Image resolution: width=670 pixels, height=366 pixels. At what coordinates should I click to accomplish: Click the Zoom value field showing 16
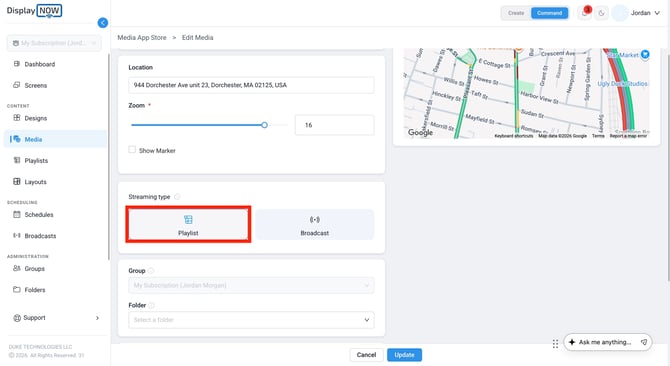point(335,125)
